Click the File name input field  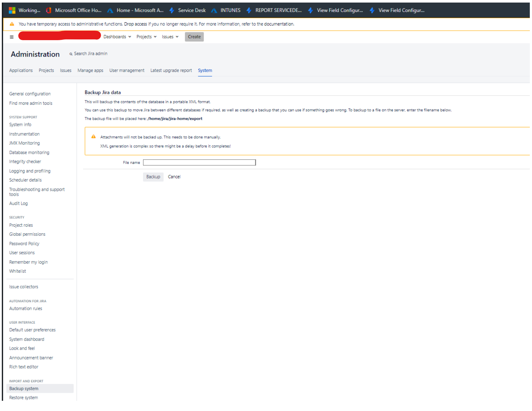pyautogui.click(x=199, y=162)
